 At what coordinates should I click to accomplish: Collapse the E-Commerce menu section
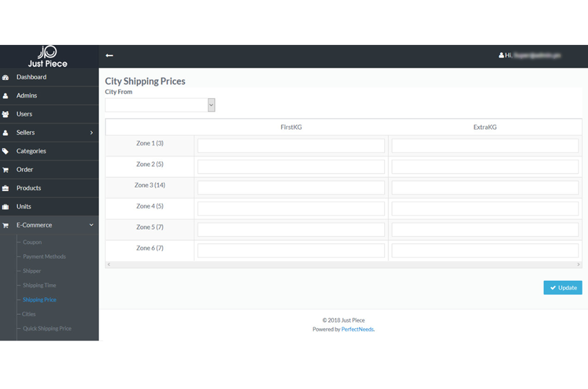91,225
